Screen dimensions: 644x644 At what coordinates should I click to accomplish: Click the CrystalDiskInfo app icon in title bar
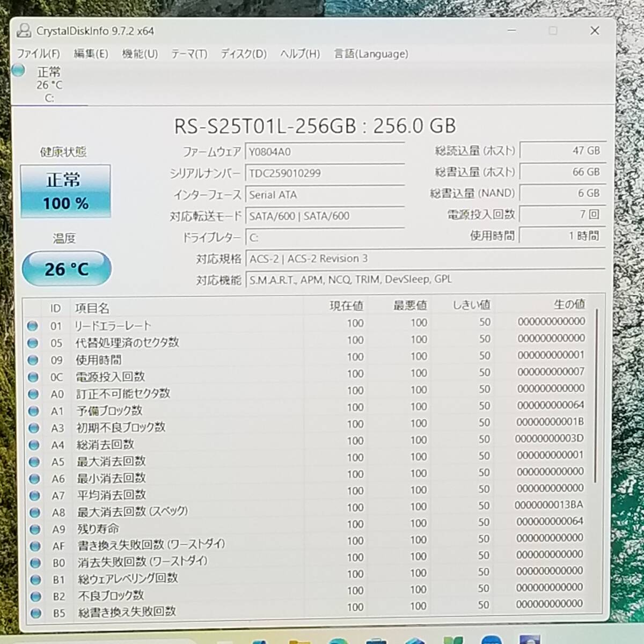coord(24,31)
